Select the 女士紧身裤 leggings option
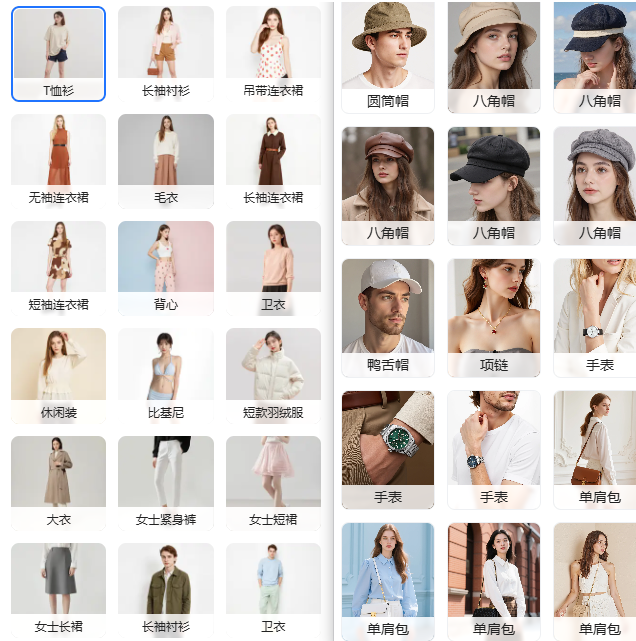The image size is (636, 641). (166, 482)
